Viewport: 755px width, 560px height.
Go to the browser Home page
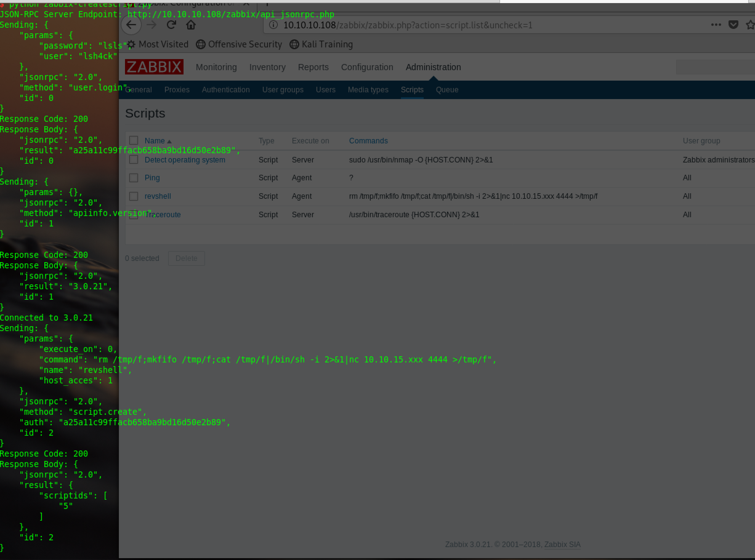click(x=191, y=25)
